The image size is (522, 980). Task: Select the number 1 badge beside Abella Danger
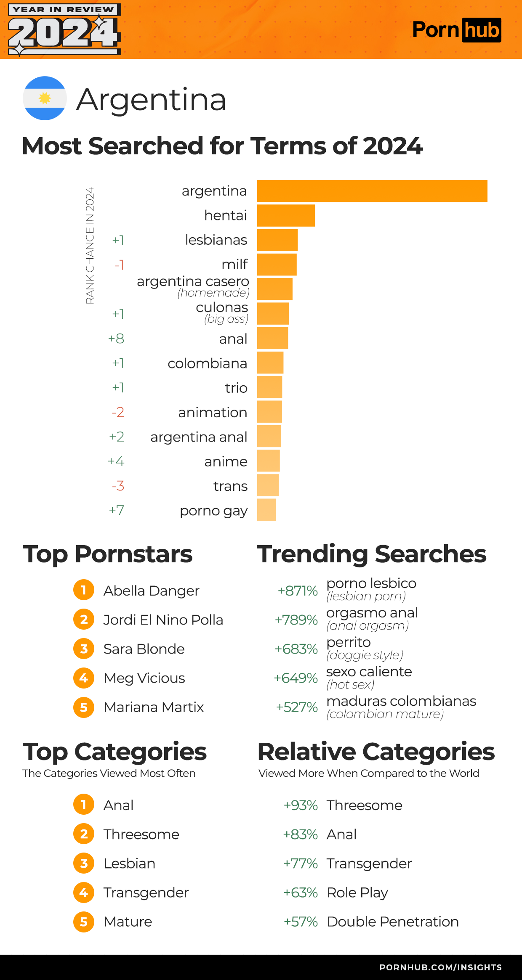pos(84,590)
